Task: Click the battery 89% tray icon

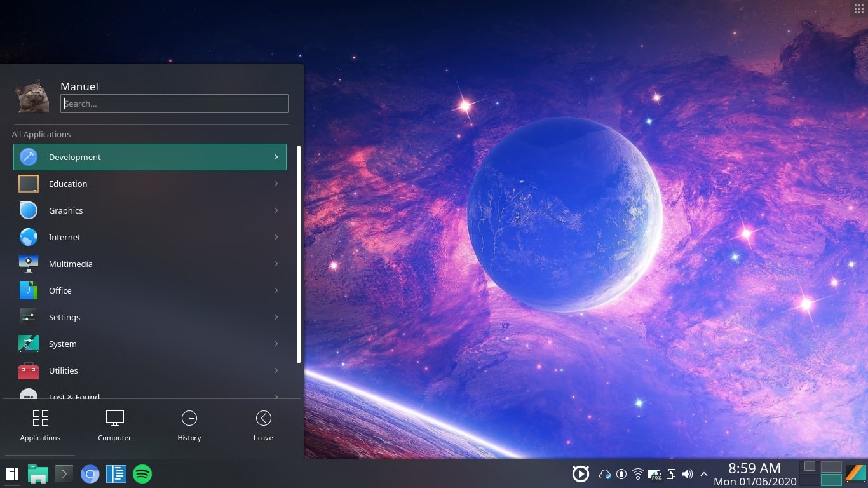Action: (x=654, y=475)
